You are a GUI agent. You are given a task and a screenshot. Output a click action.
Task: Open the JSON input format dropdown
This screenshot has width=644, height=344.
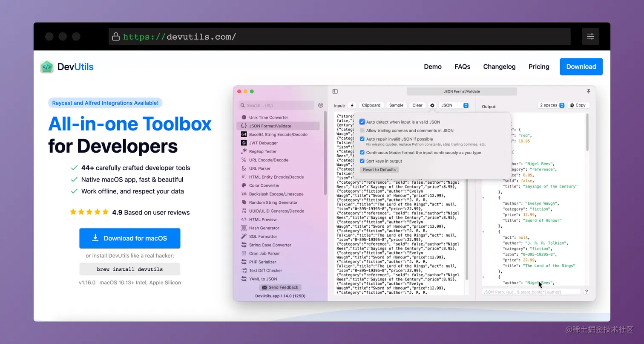pos(454,105)
